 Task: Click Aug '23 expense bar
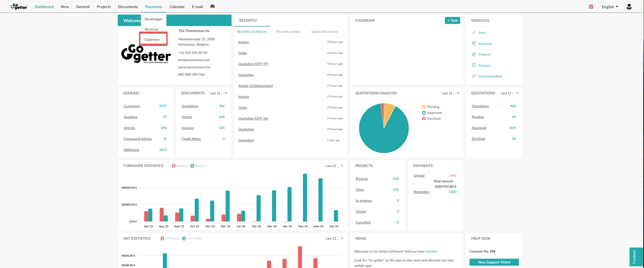162,215
